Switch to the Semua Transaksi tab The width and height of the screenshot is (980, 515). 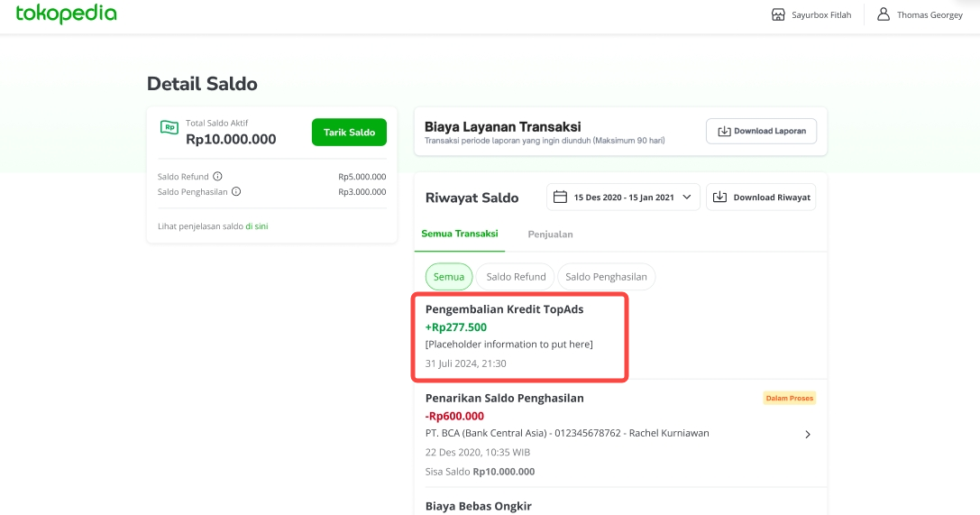[460, 235]
